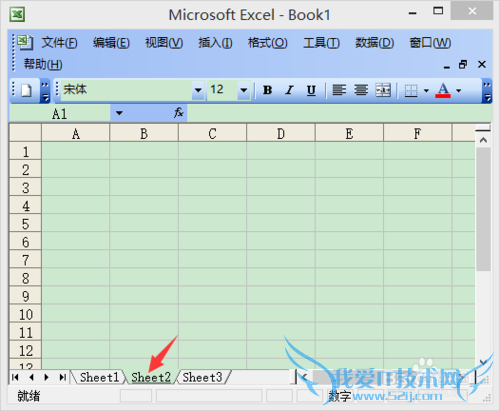Open the 窗口(W) menu
This screenshot has width=500, height=411.
click(x=430, y=43)
